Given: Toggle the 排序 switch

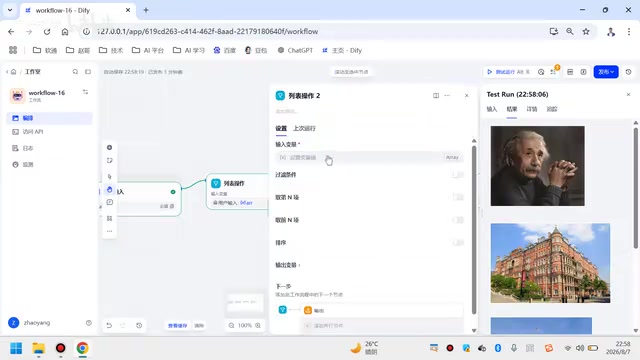Looking at the screenshot, I should pyautogui.click(x=458, y=242).
